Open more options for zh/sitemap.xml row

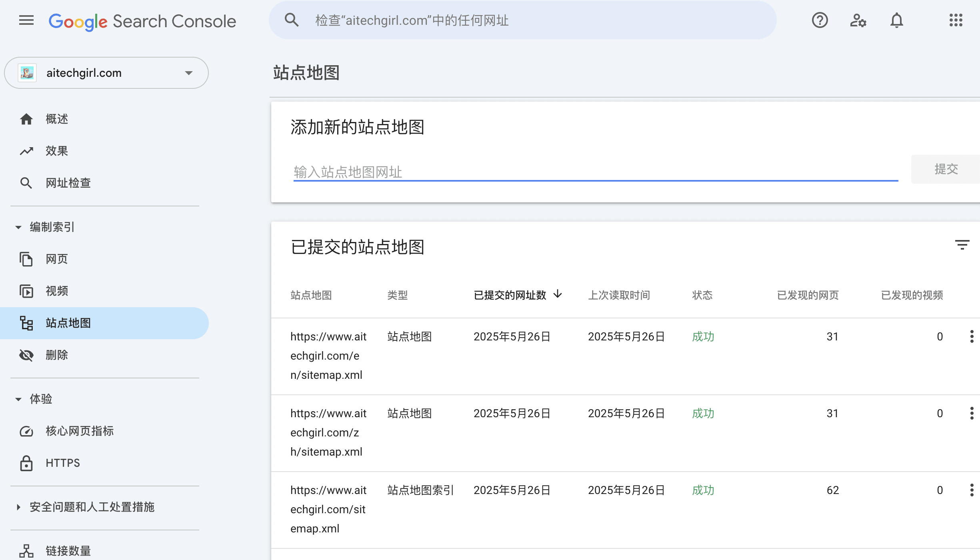[x=972, y=413]
